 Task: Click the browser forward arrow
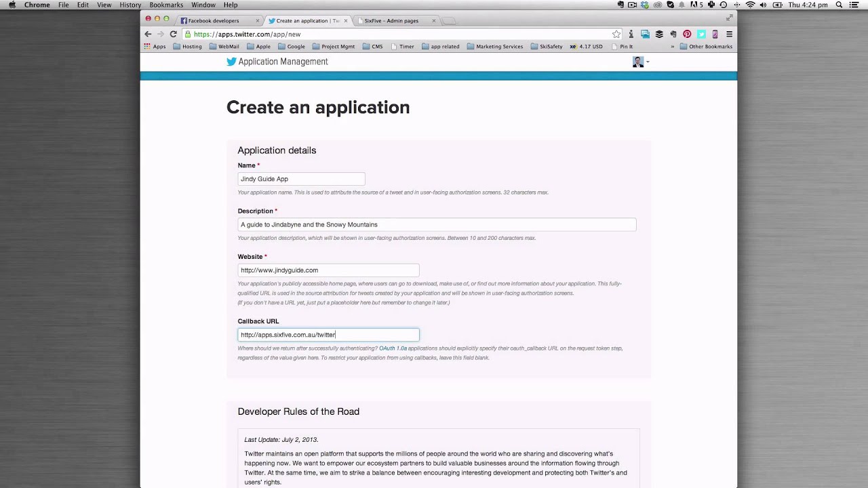161,34
